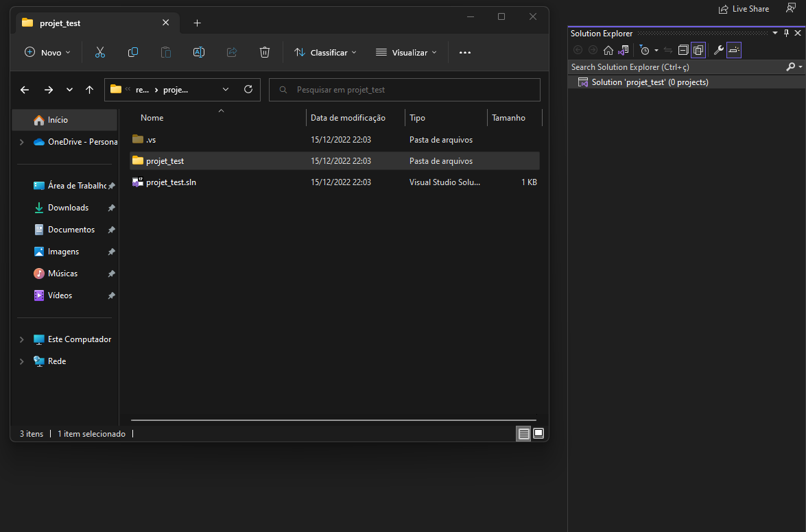Click Pesquisar em projet_test search box
The image size is (806, 532).
[x=405, y=90]
